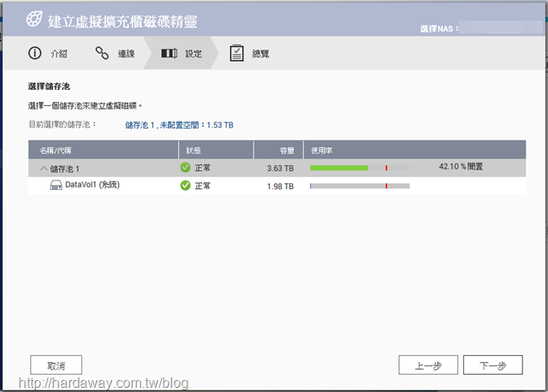Click the 42.10 % 閒置 text
Viewport: 548px width, 392px height.
[x=461, y=167]
